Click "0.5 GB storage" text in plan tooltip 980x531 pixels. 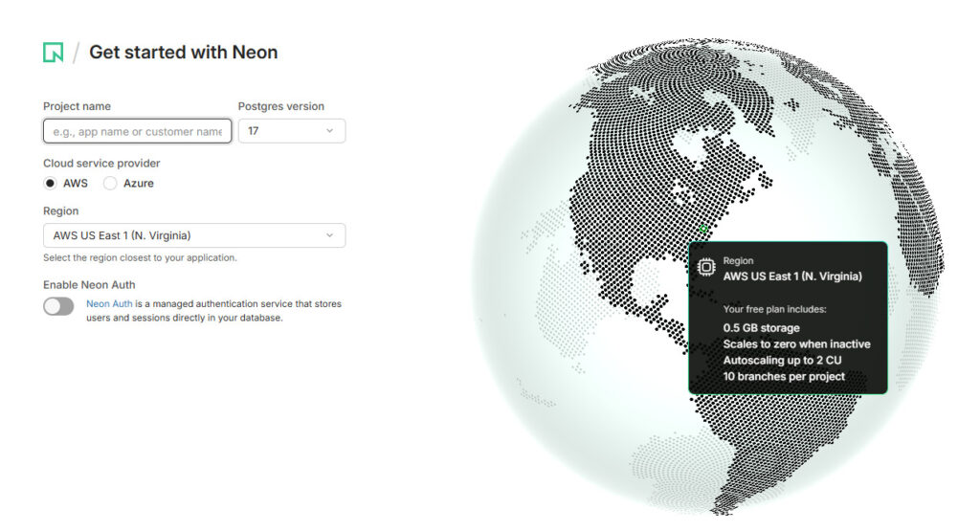coord(761,328)
